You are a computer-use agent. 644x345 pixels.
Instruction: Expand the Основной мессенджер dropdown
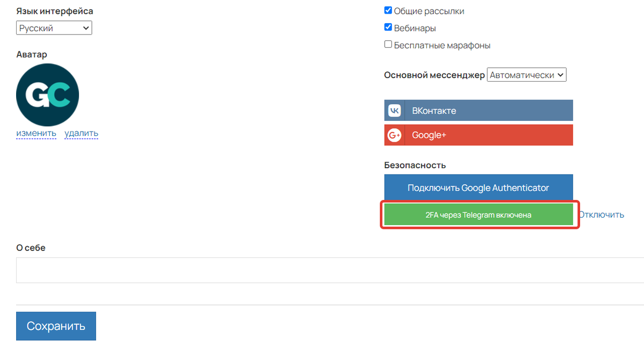click(x=526, y=75)
